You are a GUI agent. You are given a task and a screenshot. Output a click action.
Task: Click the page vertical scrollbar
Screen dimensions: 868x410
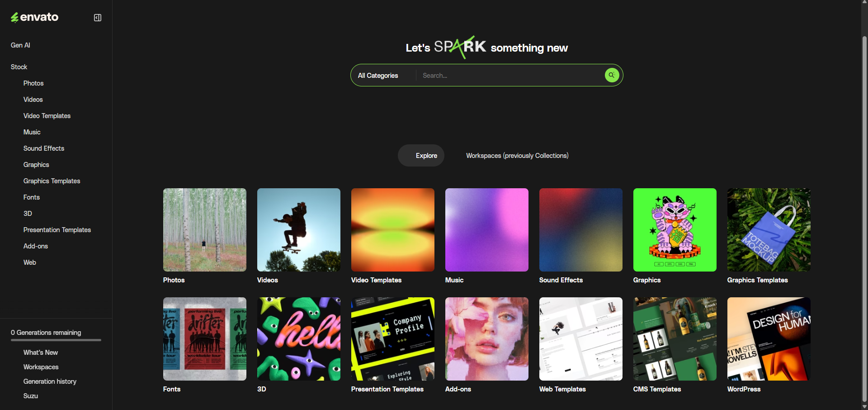tap(864, 204)
